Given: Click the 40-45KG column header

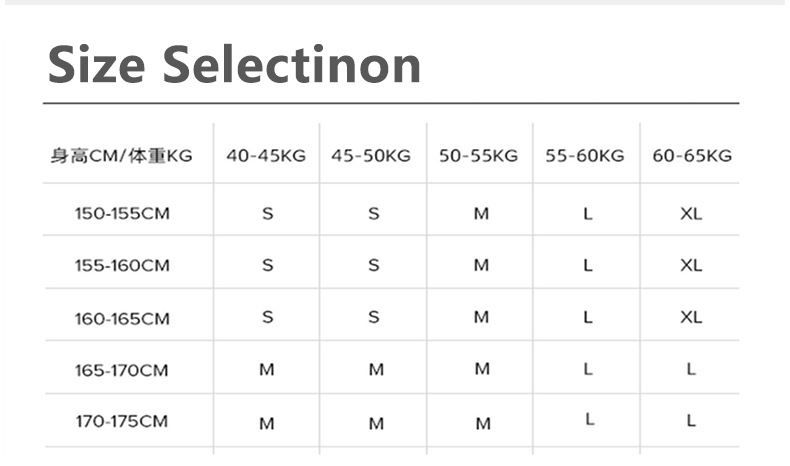Looking at the screenshot, I should tap(266, 156).
